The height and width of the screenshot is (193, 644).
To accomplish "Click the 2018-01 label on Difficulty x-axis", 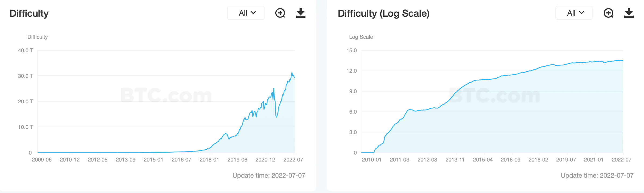I will tap(209, 160).
